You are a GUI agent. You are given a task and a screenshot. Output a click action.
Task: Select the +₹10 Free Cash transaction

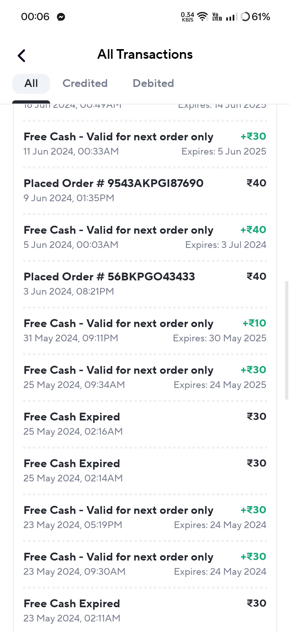(145, 330)
